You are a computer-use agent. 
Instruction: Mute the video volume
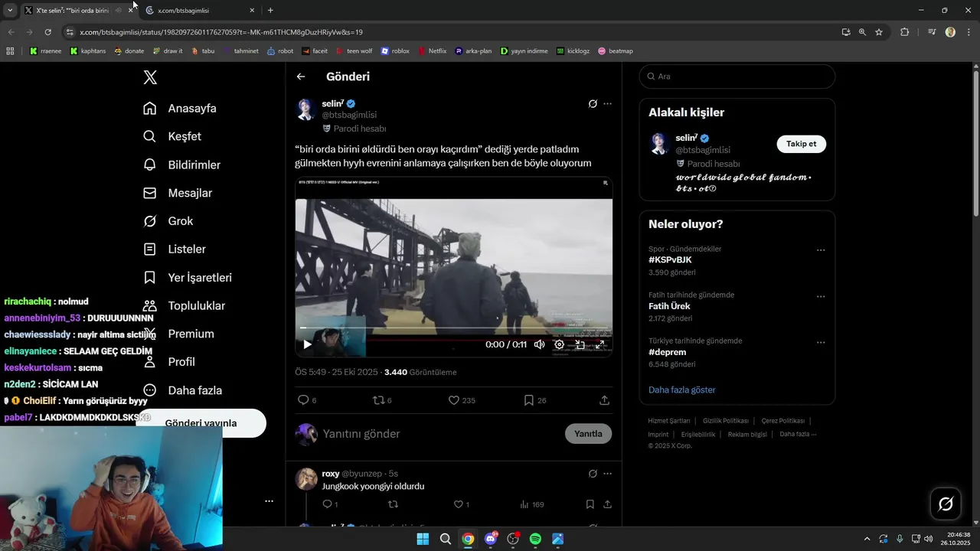tap(539, 344)
